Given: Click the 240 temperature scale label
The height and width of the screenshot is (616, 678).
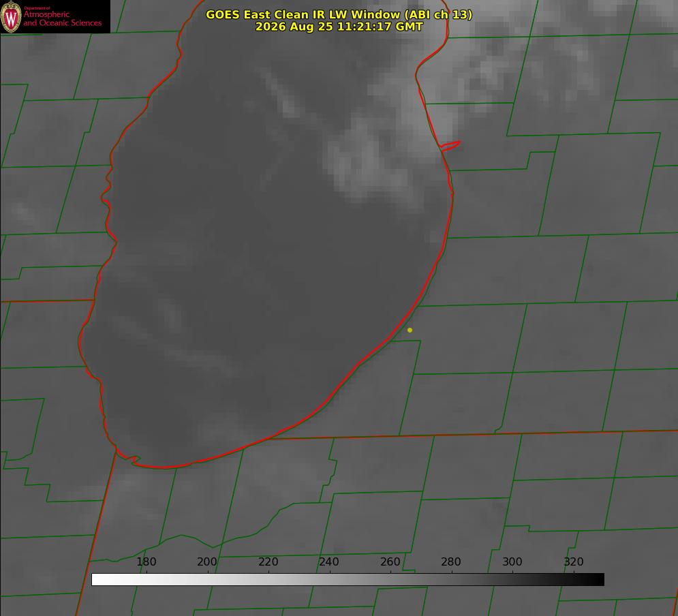Looking at the screenshot, I should [x=329, y=561].
